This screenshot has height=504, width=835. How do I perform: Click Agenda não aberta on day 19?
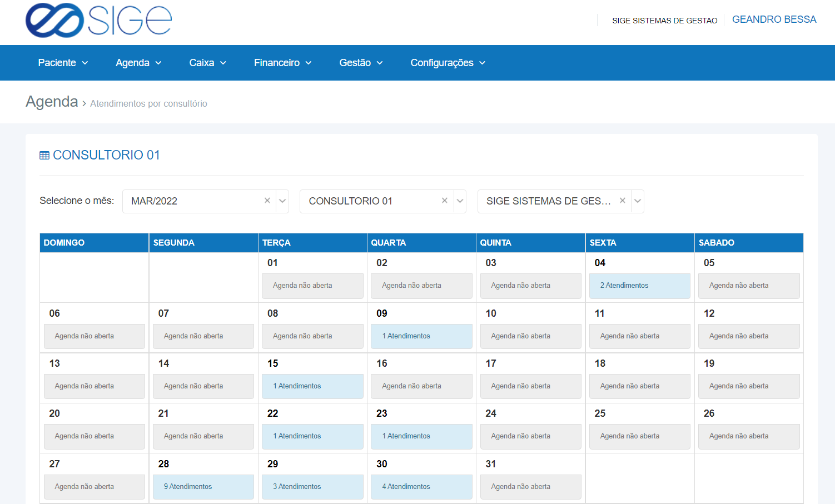(x=749, y=386)
